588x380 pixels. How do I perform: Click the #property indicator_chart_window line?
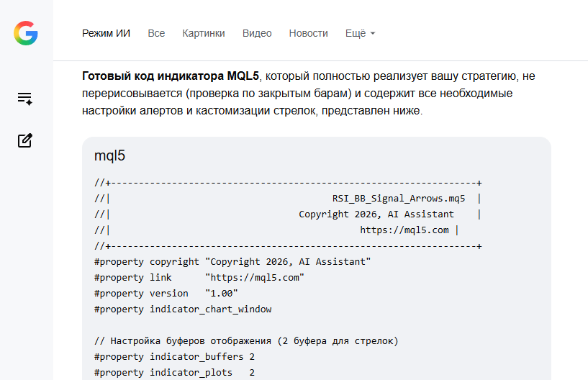183,309
